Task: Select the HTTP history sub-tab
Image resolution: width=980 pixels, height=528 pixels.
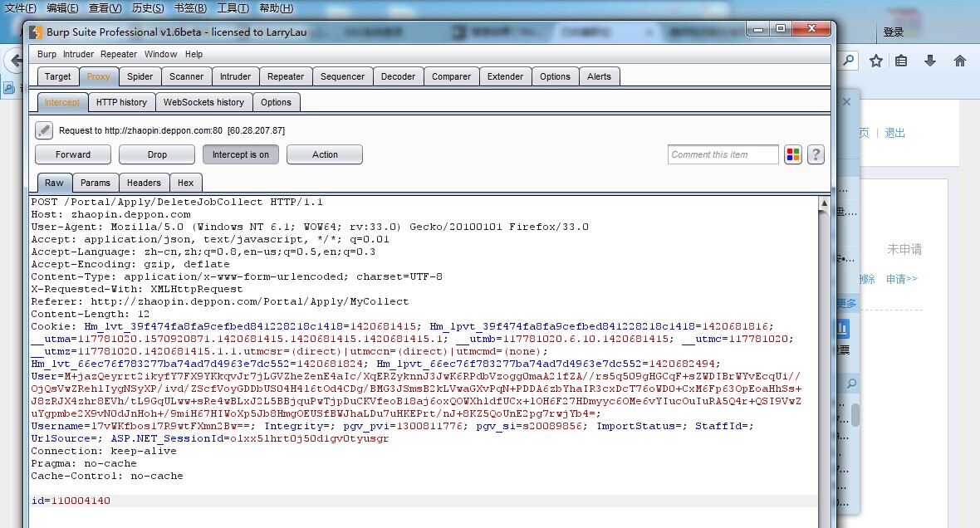Action: click(121, 102)
